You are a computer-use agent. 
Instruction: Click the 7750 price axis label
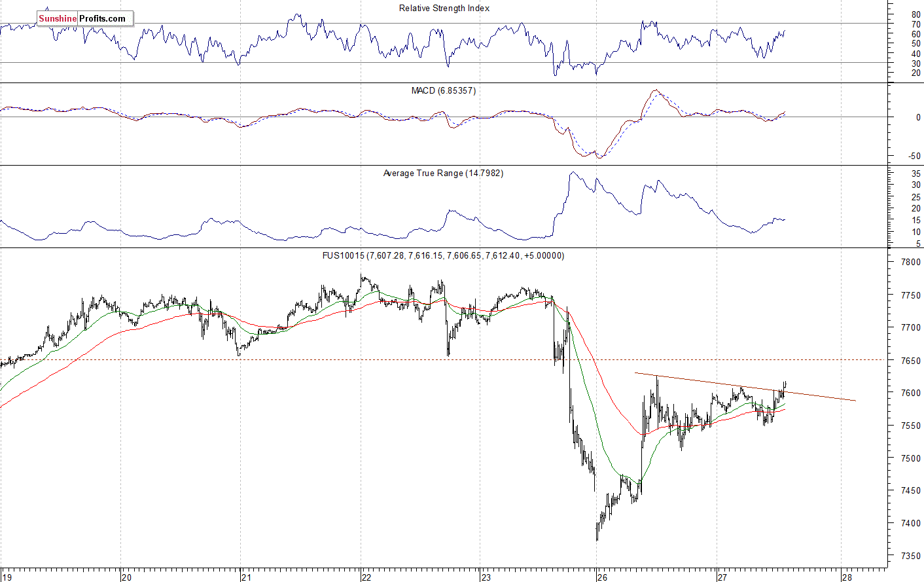911,296
